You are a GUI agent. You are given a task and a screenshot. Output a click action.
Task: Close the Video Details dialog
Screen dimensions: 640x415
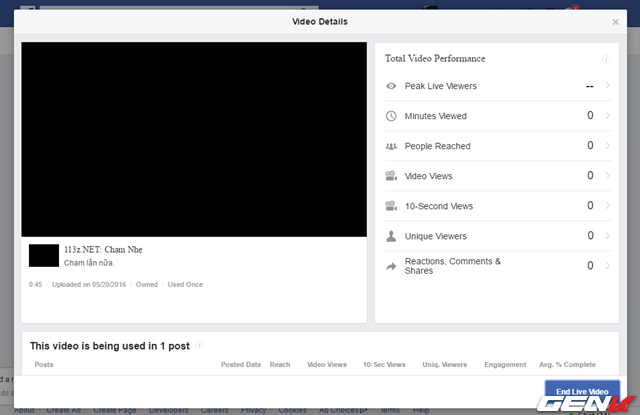tap(616, 22)
